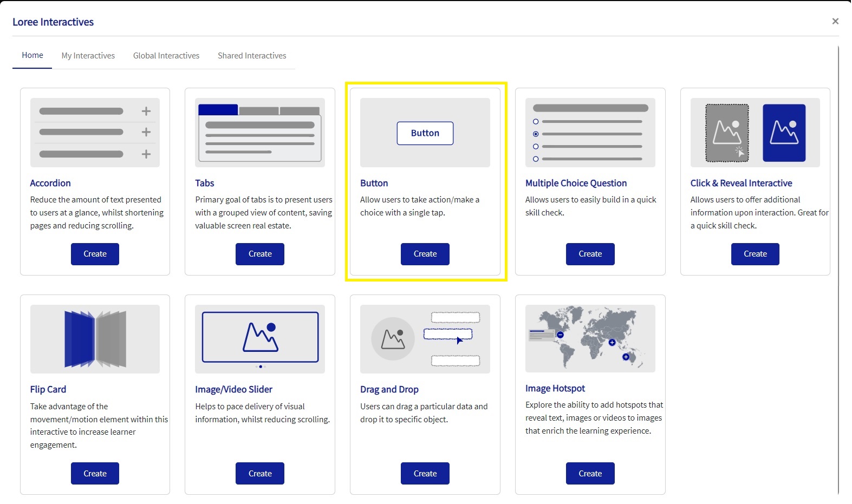
Task: Close the Loree Interactives dialog
Action: tap(835, 21)
